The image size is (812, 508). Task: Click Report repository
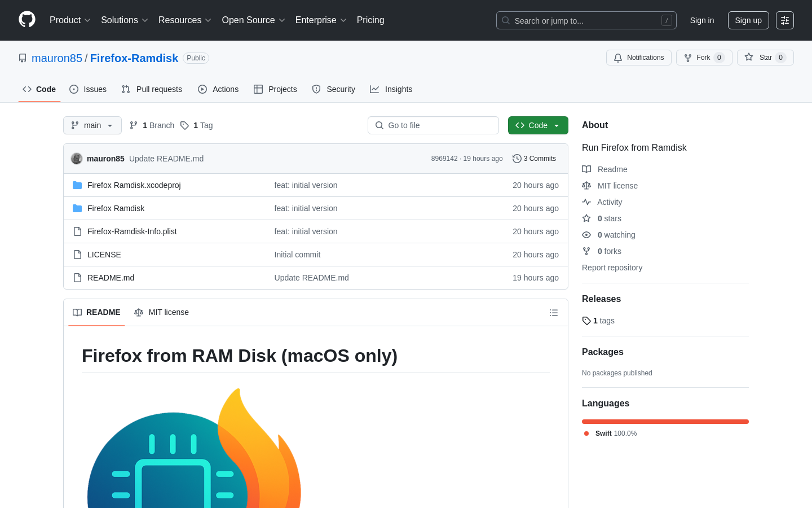(x=612, y=268)
